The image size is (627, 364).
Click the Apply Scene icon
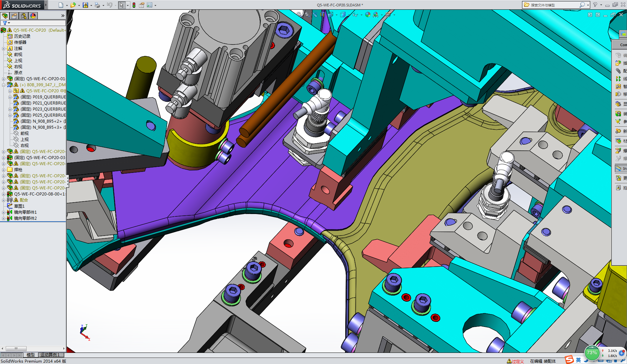pyautogui.click(x=376, y=14)
